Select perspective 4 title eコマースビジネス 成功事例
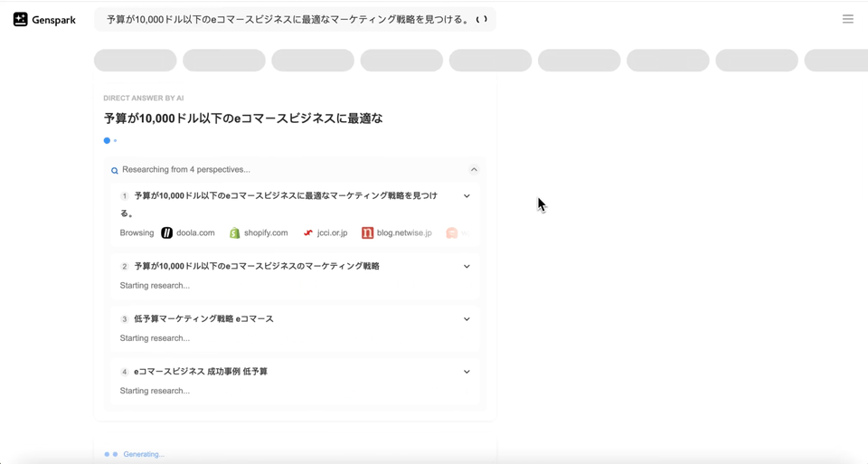 201,372
